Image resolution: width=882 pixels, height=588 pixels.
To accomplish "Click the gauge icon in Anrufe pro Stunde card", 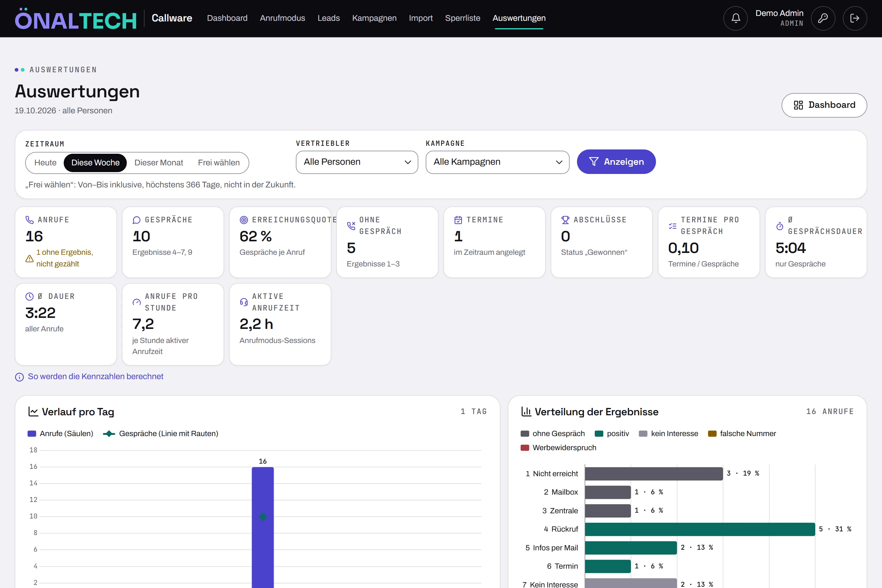I will click(x=137, y=302).
